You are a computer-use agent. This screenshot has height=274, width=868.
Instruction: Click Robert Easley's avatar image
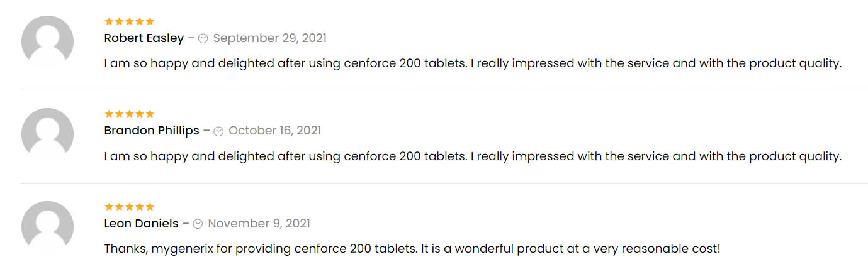(47, 41)
